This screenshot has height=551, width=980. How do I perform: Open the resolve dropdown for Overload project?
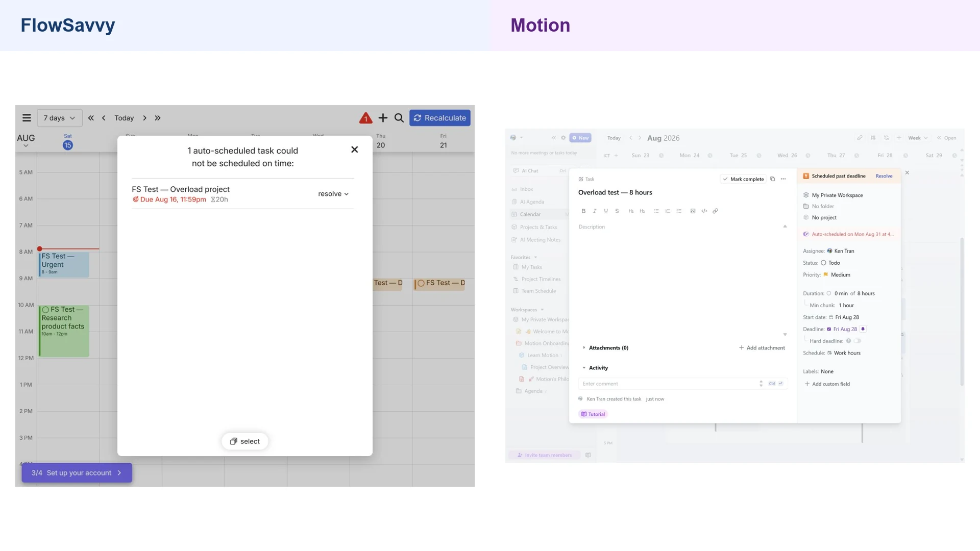(333, 194)
